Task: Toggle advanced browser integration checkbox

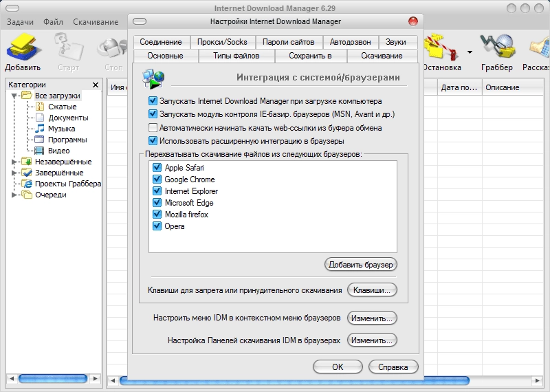Action: [x=153, y=141]
